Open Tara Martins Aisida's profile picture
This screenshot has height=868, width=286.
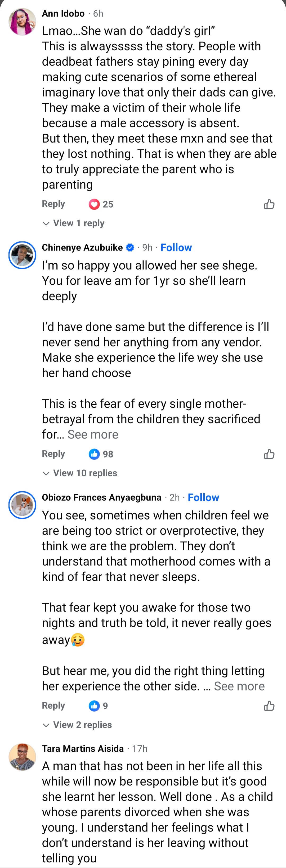tap(22, 757)
